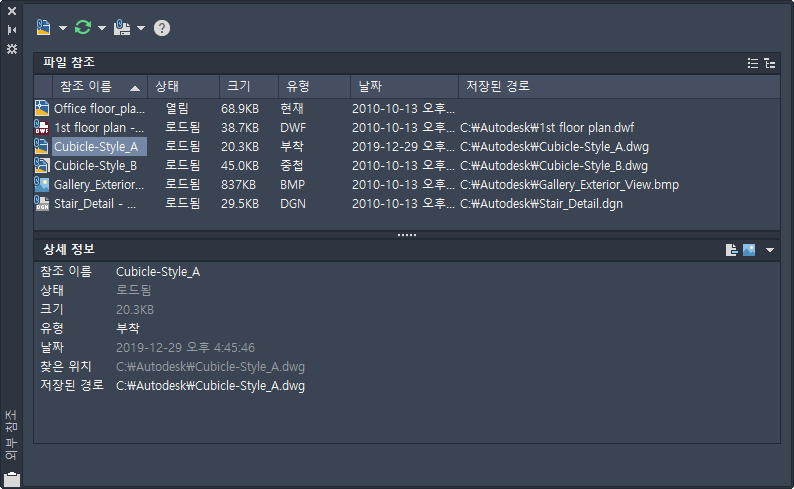Sort by the 저장된 경로 column header
794x489 pixels.
click(497, 86)
